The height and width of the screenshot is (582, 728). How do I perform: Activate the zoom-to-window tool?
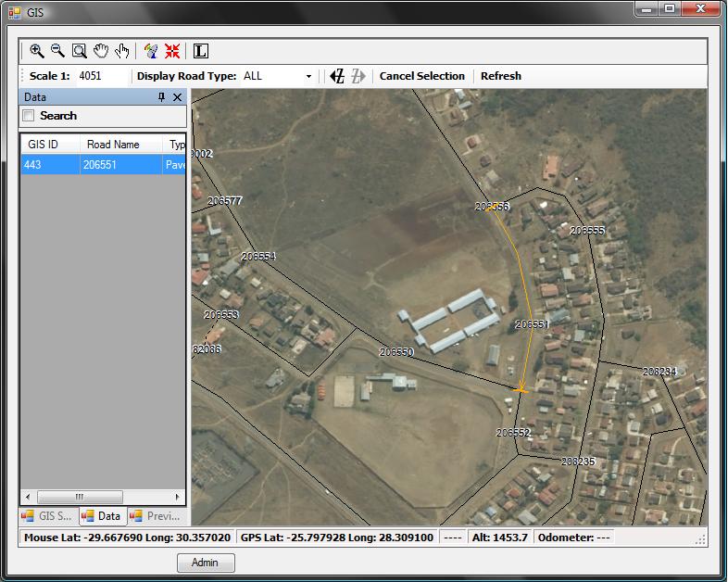(80, 51)
